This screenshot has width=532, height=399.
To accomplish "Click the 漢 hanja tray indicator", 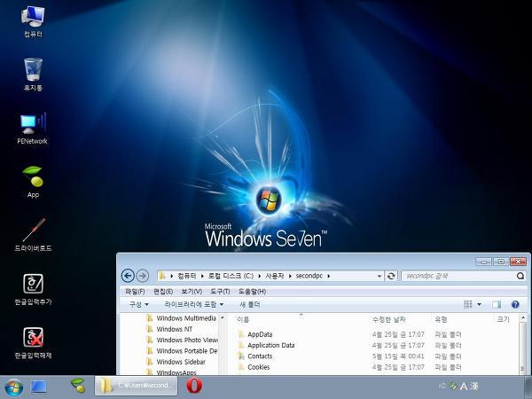I will (x=474, y=386).
